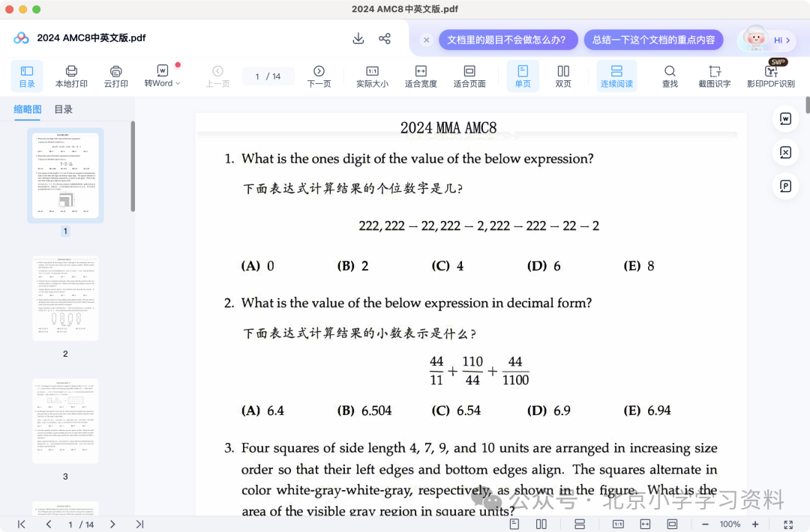Open the 转Word conversion dropdown
The image size is (810, 532).
coord(162,76)
